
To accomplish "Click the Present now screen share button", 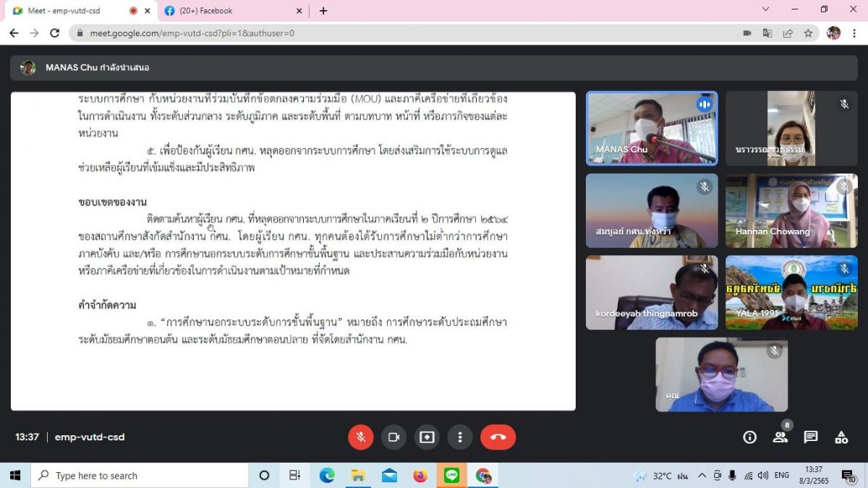I will pos(427,437).
